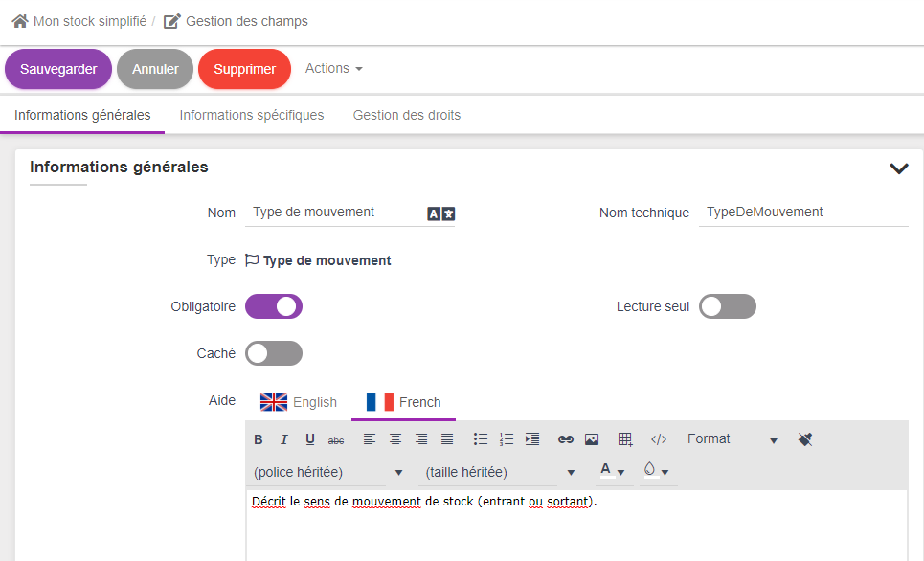Switch to the Informations spécifiques tab

tap(252, 115)
